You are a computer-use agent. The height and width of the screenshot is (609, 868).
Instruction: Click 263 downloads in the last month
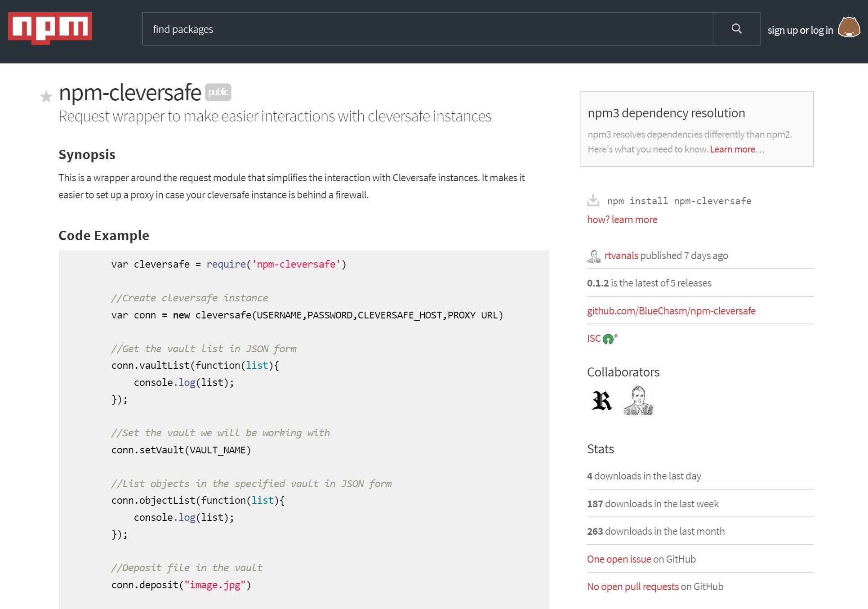coord(656,531)
